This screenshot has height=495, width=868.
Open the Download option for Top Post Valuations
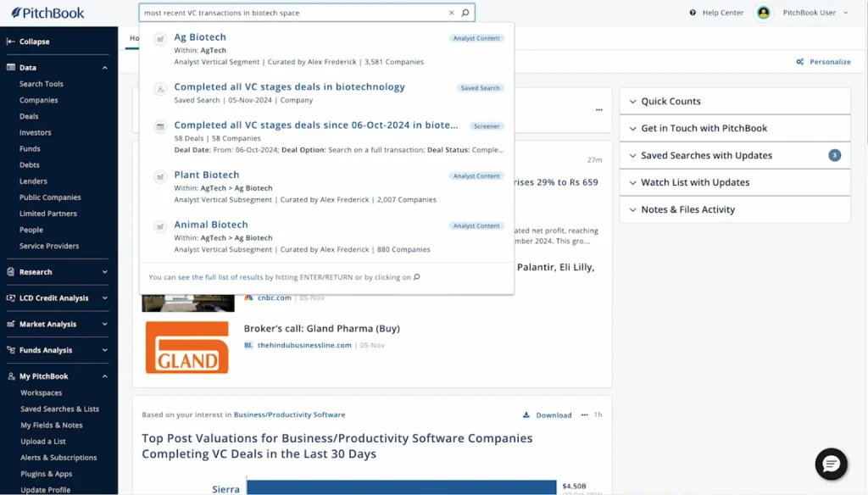[547, 414]
